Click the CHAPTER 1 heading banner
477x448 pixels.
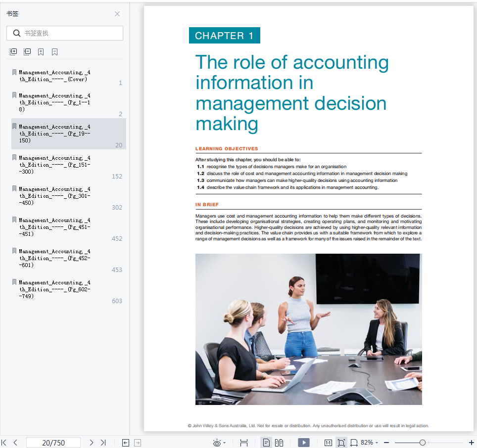(225, 36)
